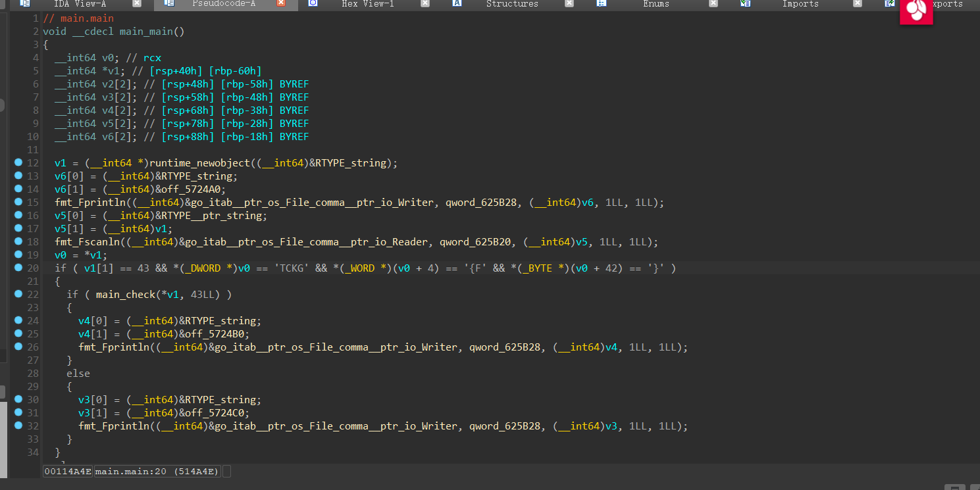This screenshot has width=980, height=490.
Task: Toggle breakpoint dot on line 16
Action: point(18,215)
